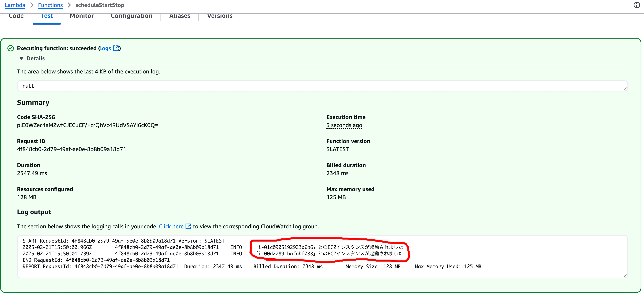Image resolution: width=644 pixels, height=293 pixels.
Task: Click the response box resize handle
Action: (x=625, y=89)
